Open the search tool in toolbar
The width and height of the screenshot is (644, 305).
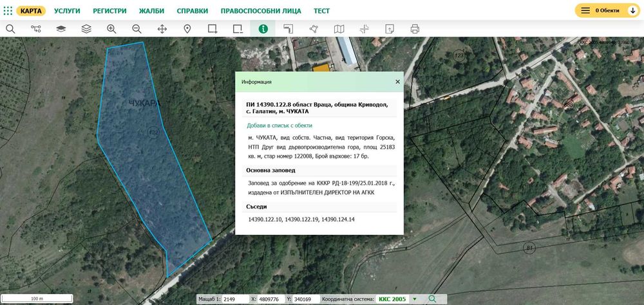coord(10,29)
